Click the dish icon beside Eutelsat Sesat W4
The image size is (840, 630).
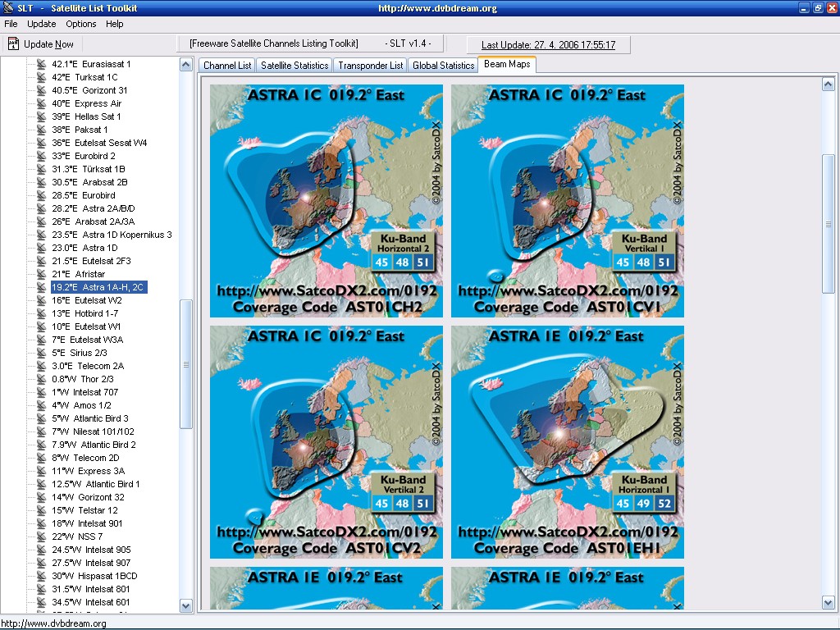pos(41,143)
